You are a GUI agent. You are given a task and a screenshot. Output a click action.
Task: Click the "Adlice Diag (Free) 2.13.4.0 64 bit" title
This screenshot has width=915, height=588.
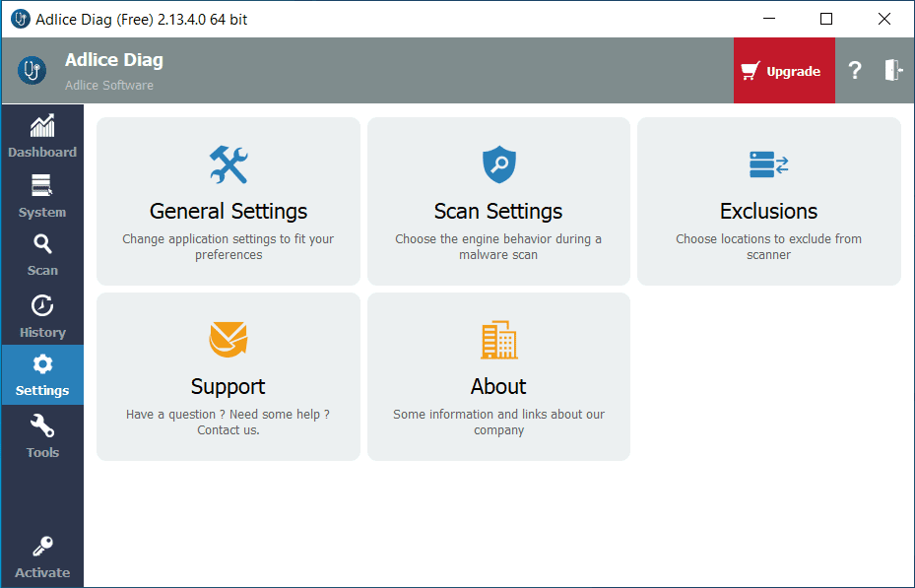141,20
